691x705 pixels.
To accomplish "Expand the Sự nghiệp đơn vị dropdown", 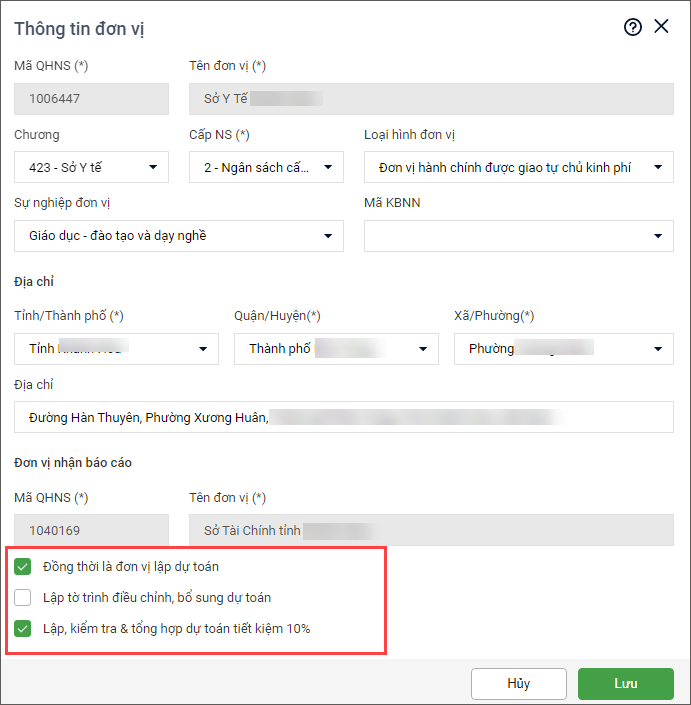I will tap(179, 236).
